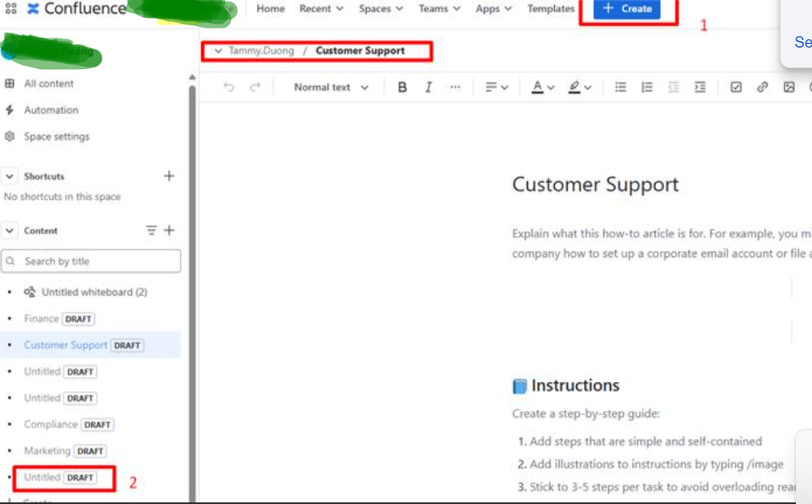Toggle italic formatting
The image size is (812, 504).
(x=428, y=87)
